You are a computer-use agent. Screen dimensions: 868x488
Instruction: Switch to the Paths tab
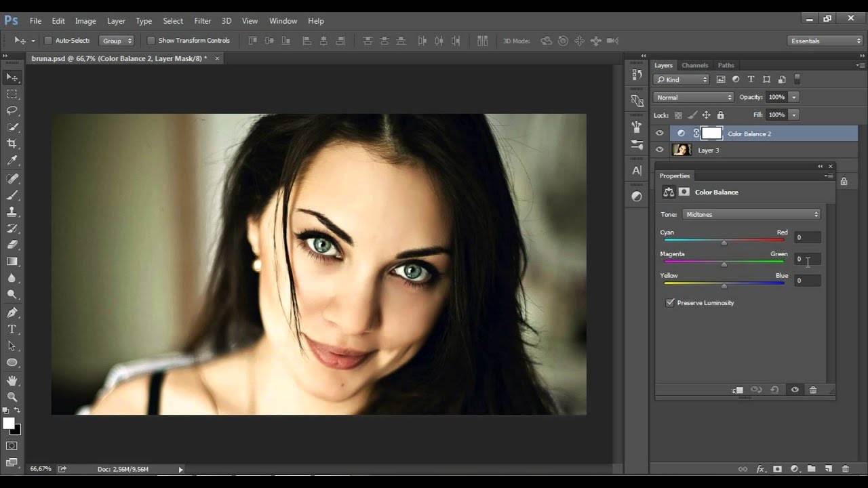(726, 65)
